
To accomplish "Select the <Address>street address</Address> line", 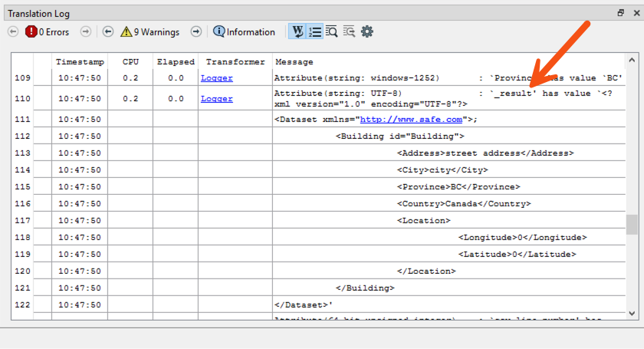I will (x=485, y=153).
